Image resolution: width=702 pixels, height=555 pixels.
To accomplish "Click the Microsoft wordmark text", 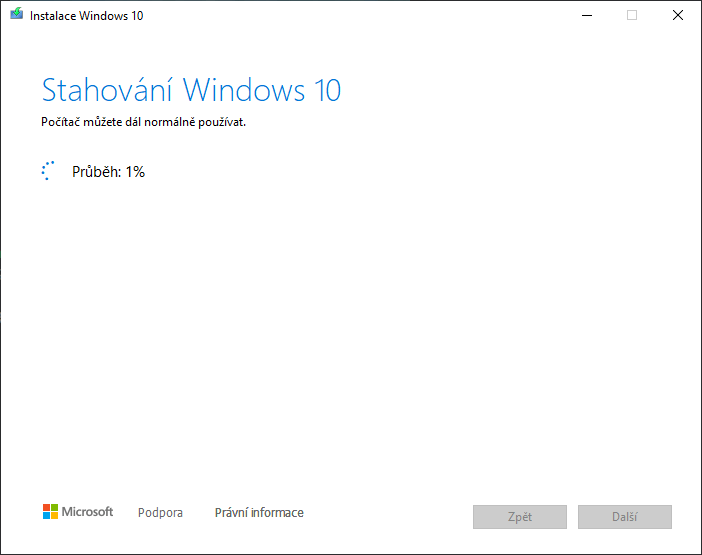I will click(88, 512).
